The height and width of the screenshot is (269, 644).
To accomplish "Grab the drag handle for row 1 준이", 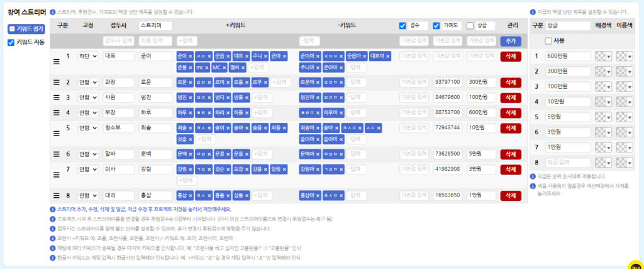I will [x=57, y=61].
